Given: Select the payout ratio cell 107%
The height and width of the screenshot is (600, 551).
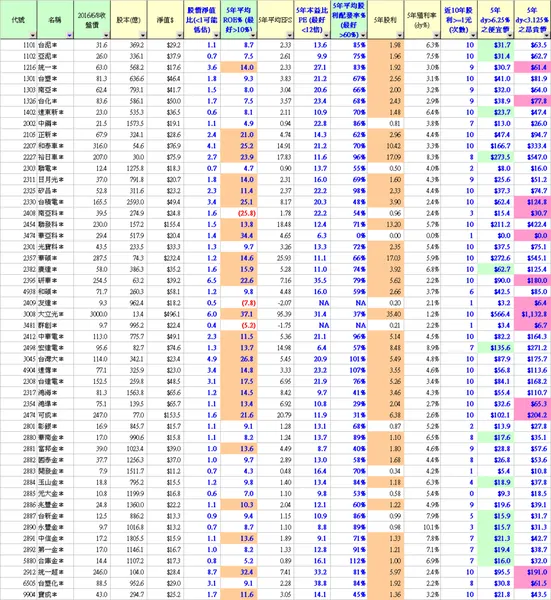Looking at the screenshot, I should point(349,370).
